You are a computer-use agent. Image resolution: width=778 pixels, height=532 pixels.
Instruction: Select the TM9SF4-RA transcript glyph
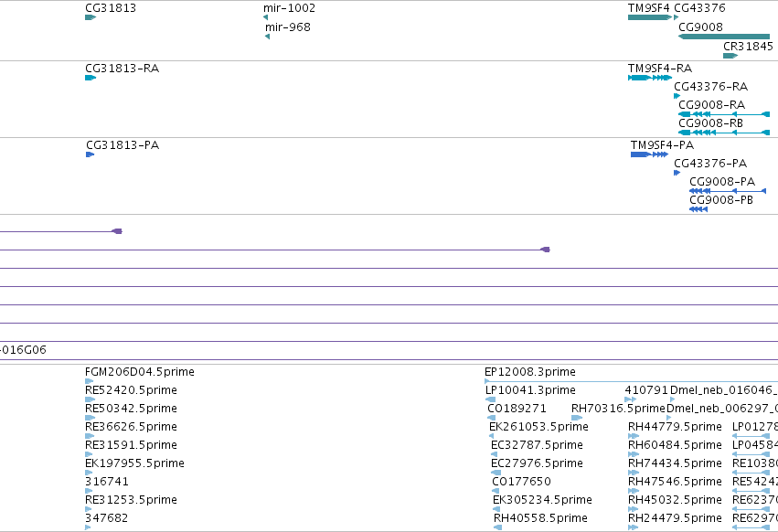point(650,78)
